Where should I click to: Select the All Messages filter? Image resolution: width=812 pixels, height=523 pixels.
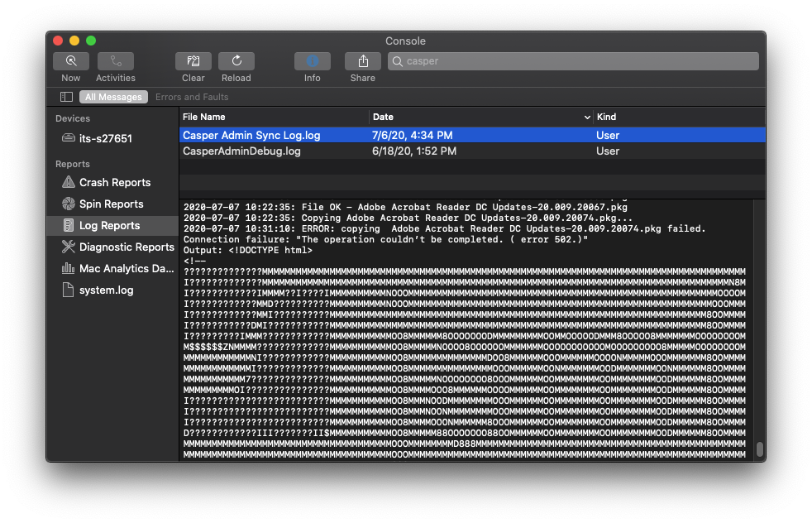pos(113,97)
